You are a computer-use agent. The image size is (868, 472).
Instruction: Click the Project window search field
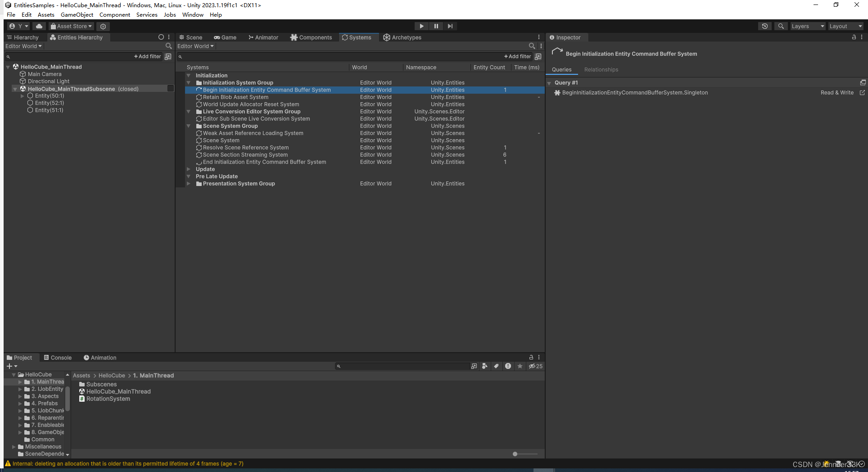[403, 366]
